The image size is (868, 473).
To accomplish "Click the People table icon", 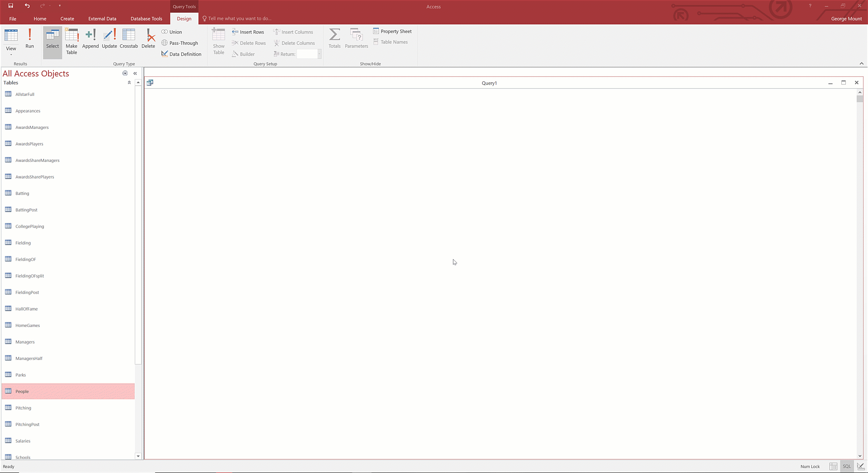I will [8, 391].
